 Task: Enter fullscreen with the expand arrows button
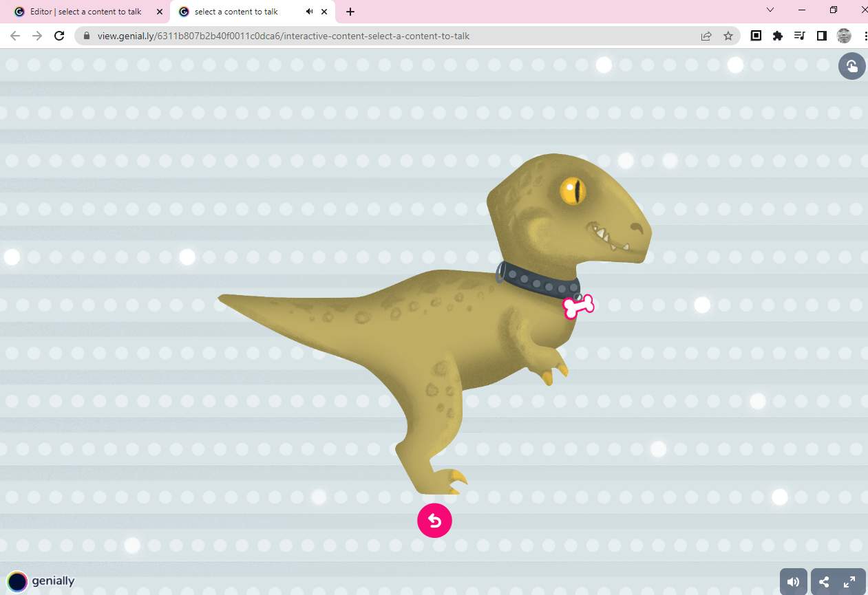[849, 582]
